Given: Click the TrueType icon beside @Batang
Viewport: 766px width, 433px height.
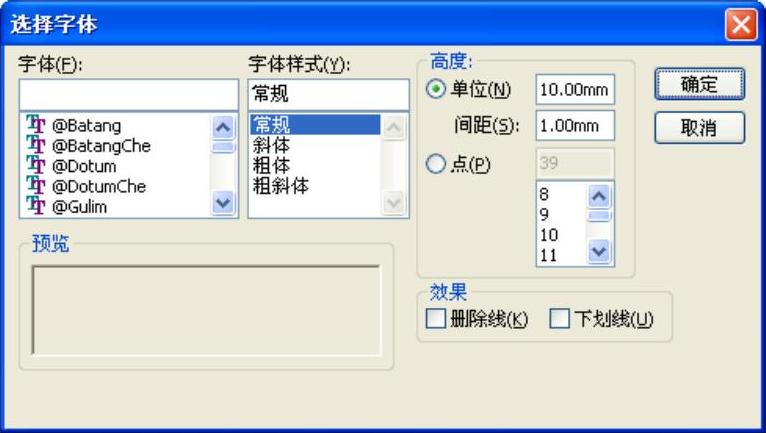Looking at the screenshot, I should [x=35, y=125].
